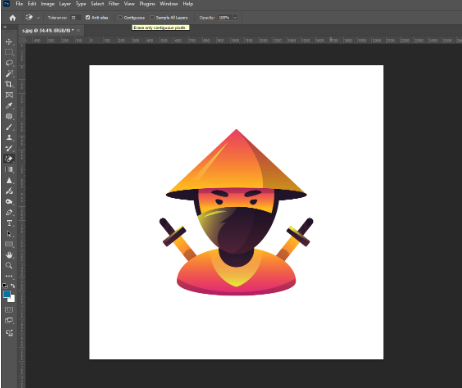The image size is (462, 388).
Task: Open the Window menu
Action: click(169, 4)
